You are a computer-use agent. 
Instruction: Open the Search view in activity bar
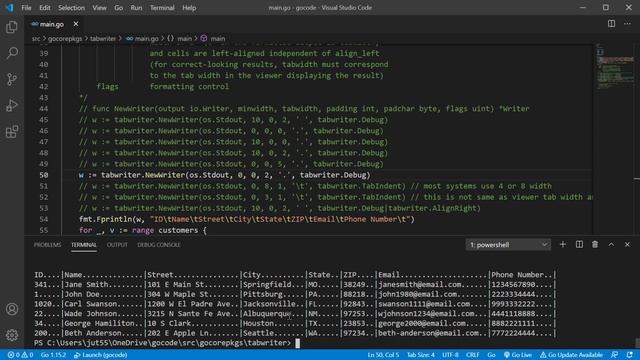point(12,53)
